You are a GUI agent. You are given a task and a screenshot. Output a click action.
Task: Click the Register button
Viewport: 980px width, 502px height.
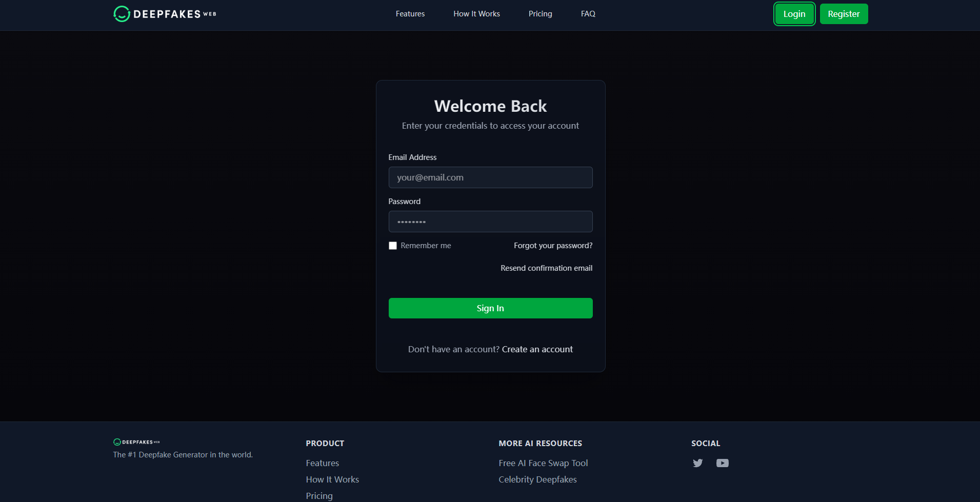[x=844, y=14]
